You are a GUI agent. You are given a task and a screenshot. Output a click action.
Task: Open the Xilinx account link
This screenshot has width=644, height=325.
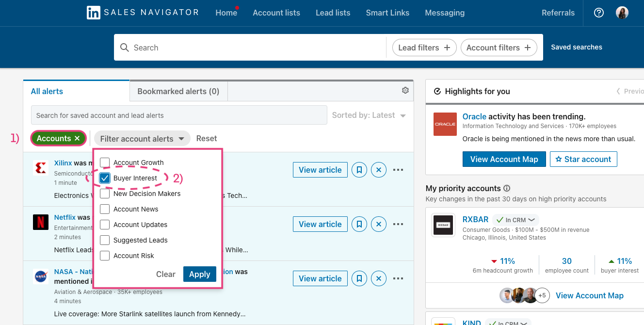(x=63, y=163)
